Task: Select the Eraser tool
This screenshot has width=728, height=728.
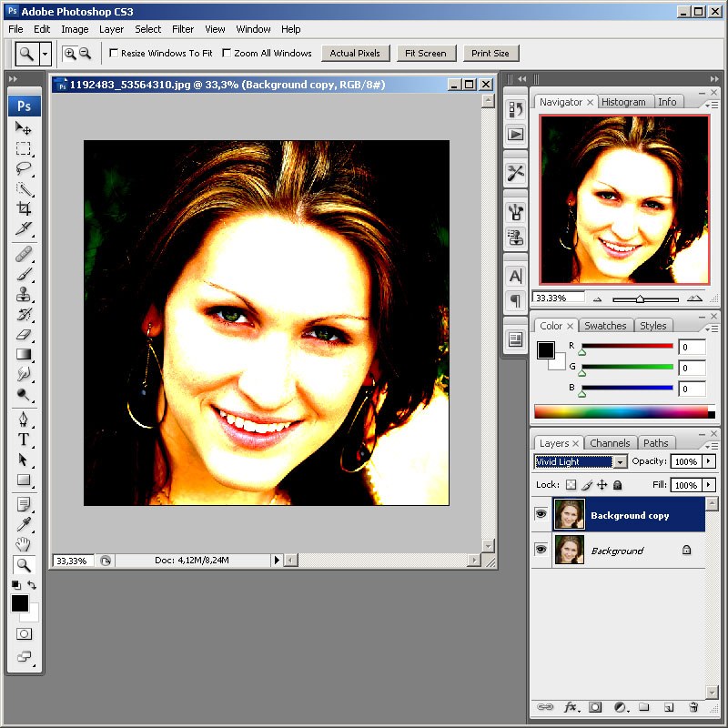Action: click(x=24, y=334)
